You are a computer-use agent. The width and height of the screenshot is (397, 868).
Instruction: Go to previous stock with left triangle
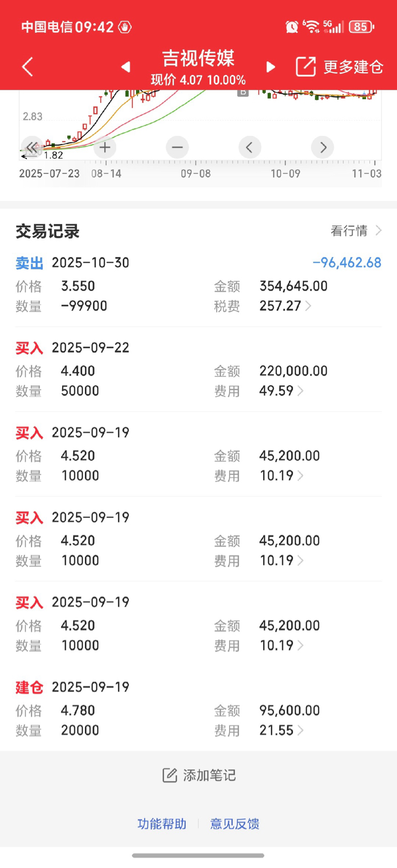click(x=126, y=67)
